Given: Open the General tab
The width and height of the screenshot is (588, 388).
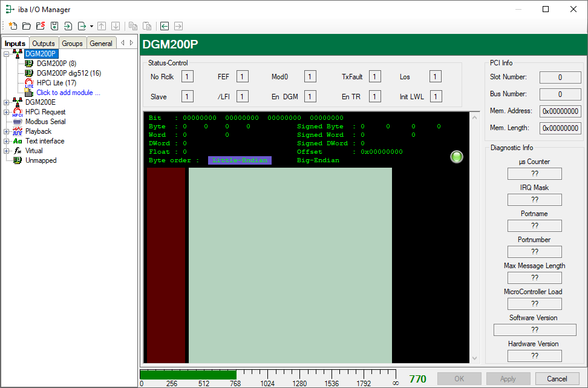Looking at the screenshot, I should click(101, 43).
